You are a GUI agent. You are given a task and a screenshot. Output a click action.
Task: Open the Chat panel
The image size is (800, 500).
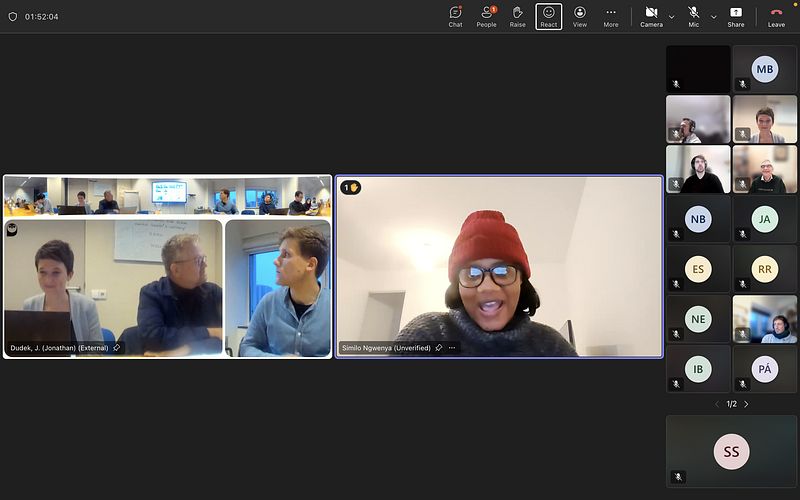pos(455,16)
